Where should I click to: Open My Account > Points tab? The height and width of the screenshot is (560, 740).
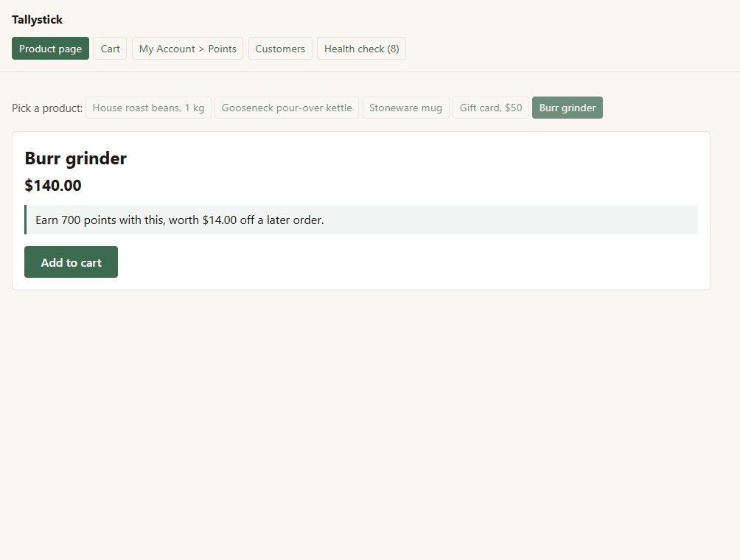point(187,49)
